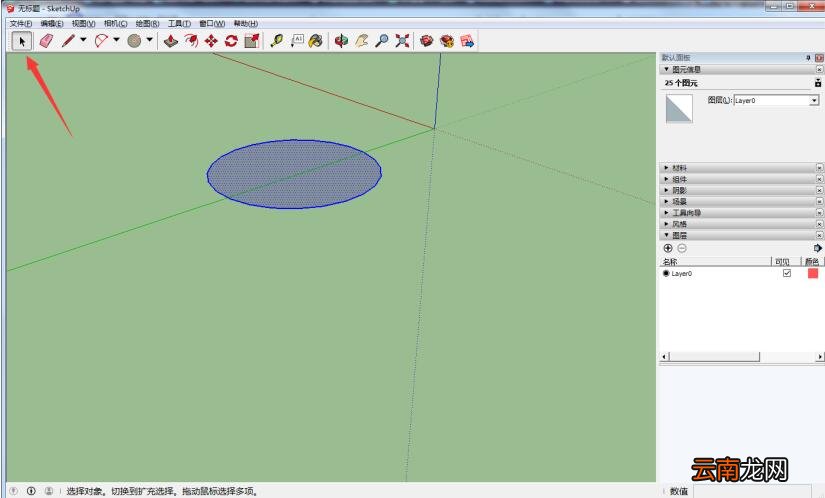Open the layers panel details arrow menu
Screen dimensions: 825x498
pyautogui.click(x=818, y=248)
